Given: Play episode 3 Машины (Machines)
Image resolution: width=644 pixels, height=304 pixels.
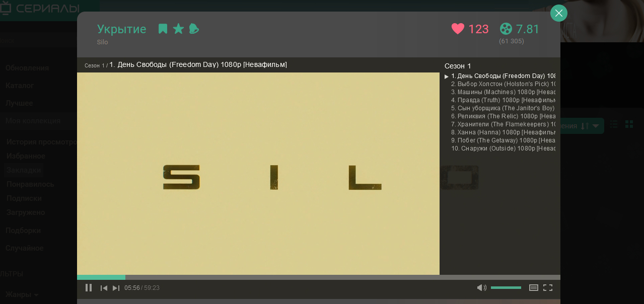Looking at the screenshot, I should 503,92.
